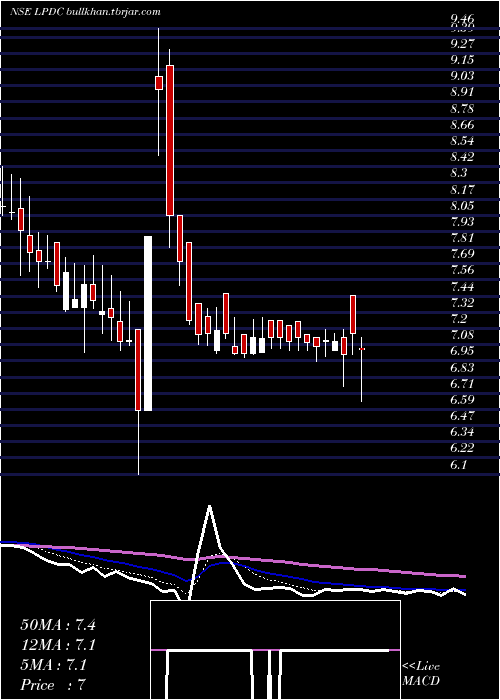Click the tall white bullish candlestick
This screenshot has width=500, height=700.
148,323
